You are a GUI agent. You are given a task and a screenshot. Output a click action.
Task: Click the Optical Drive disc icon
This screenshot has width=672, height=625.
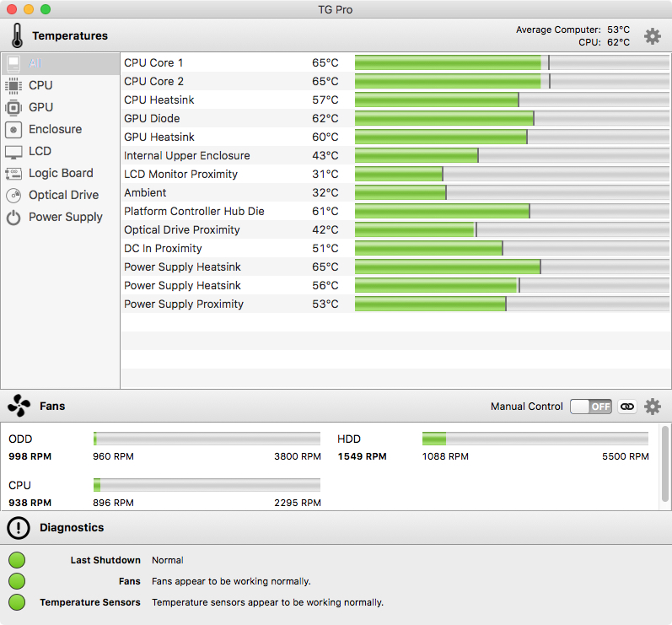click(x=13, y=195)
